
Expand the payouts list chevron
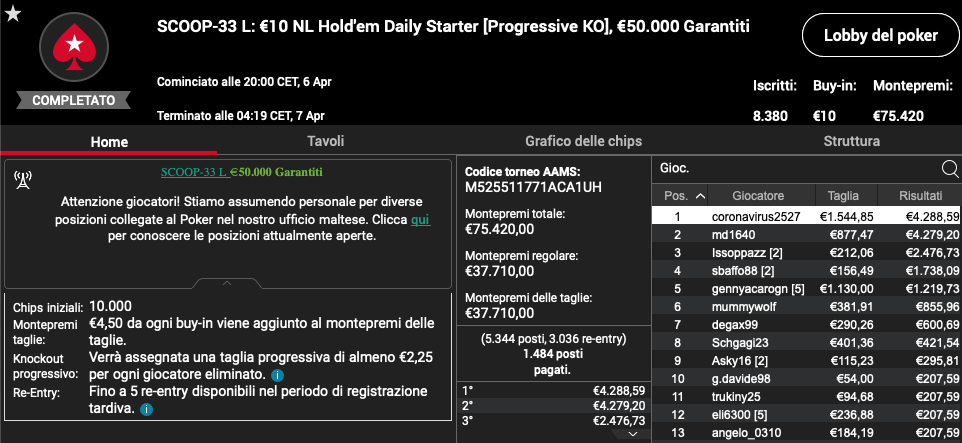click(x=634, y=434)
